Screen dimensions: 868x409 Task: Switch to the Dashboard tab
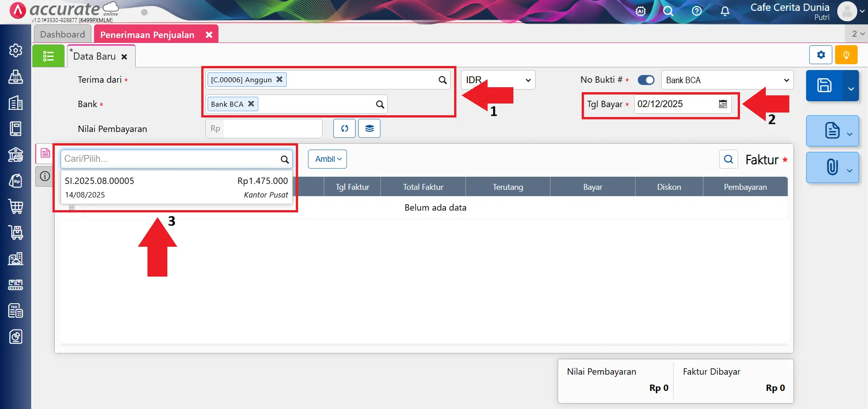coord(62,34)
